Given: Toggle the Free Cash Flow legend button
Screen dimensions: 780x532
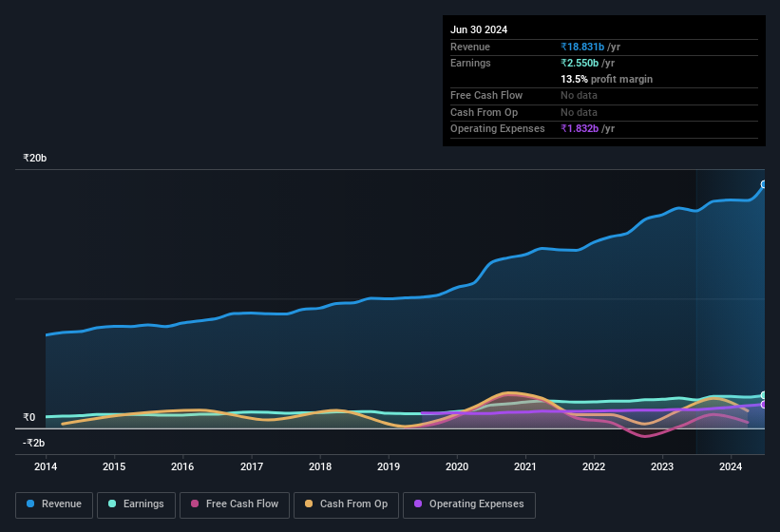Looking at the screenshot, I should click(235, 504).
